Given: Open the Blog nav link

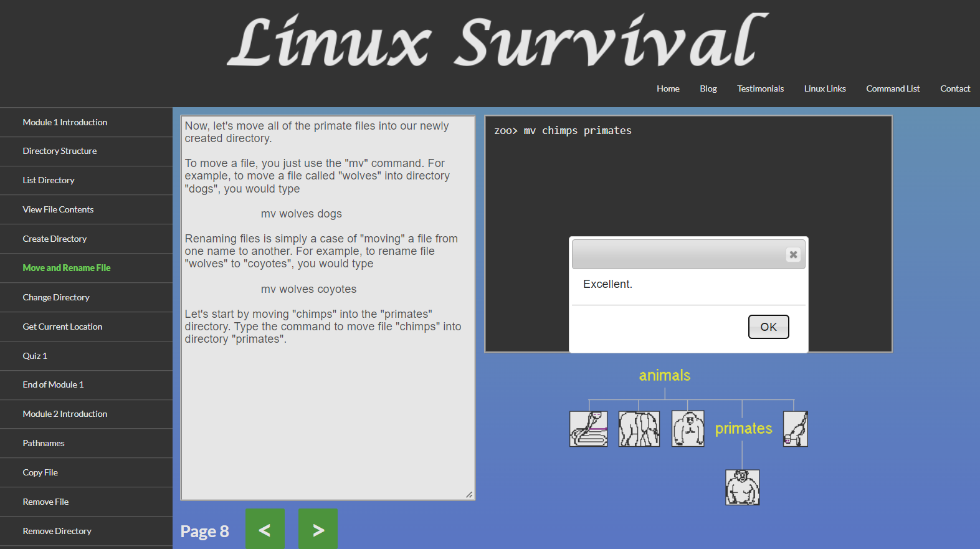Looking at the screenshot, I should click(708, 88).
